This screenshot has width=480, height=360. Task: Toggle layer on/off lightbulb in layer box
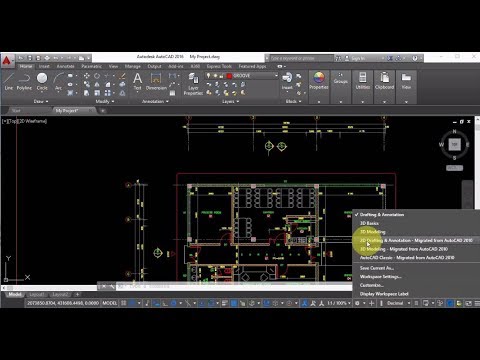pyautogui.click(x=209, y=76)
